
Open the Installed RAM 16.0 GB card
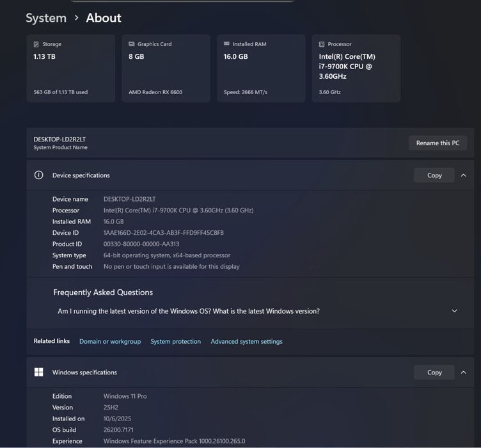[x=261, y=68]
